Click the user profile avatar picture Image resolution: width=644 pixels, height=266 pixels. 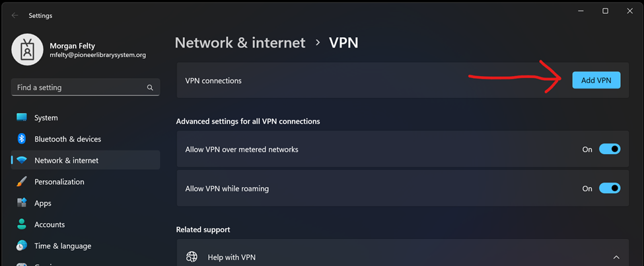click(27, 50)
